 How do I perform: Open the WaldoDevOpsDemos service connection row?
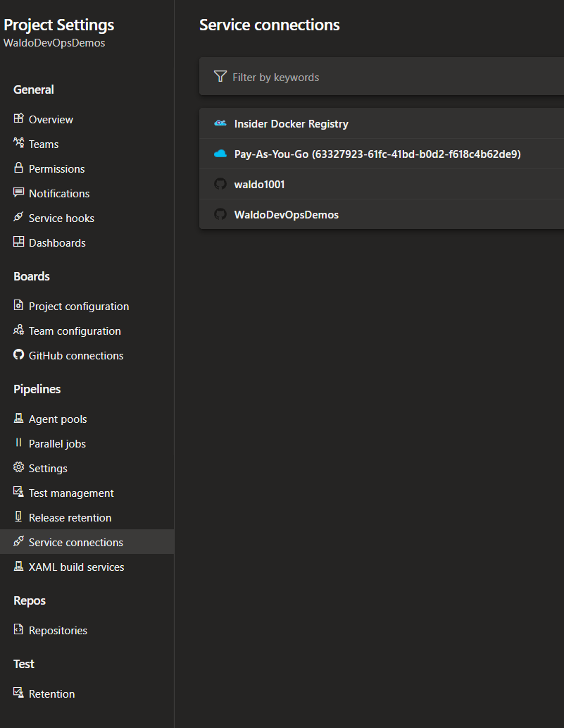tap(382, 214)
